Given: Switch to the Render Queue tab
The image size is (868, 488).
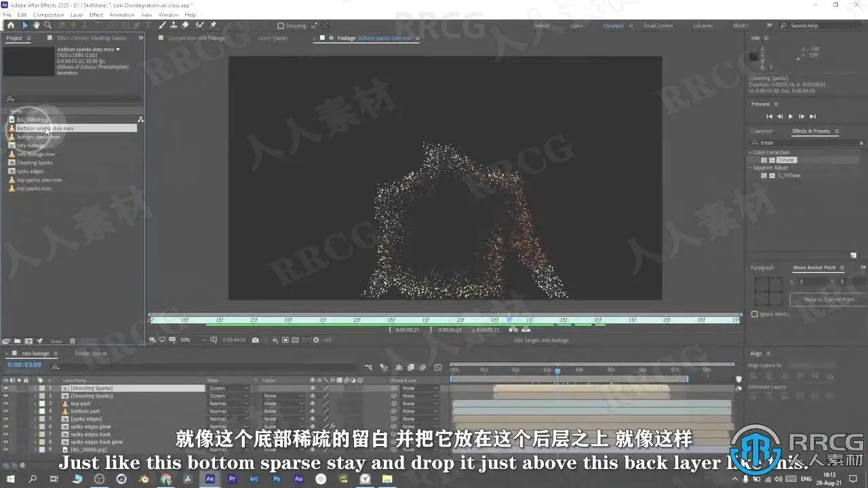Looking at the screenshot, I should (x=90, y=353).
